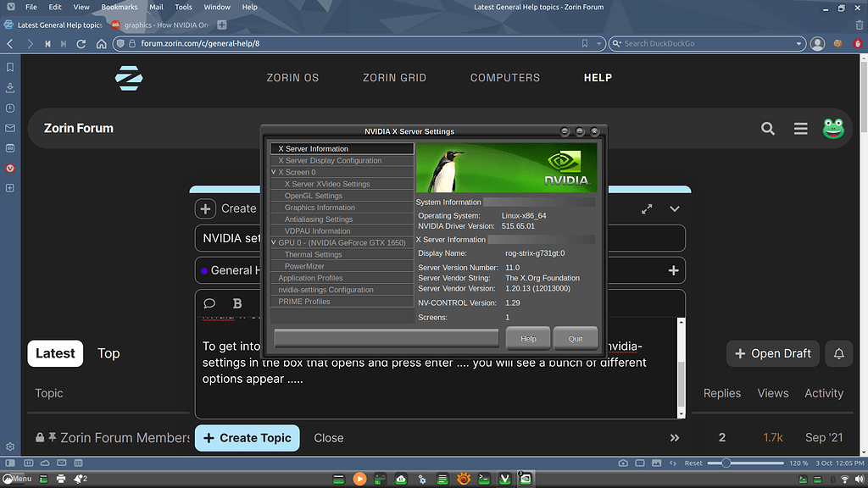Screen dimensions: 868x488
Task: Open the Downloads panel in the browser sidebar
Action: coord(10,88)
